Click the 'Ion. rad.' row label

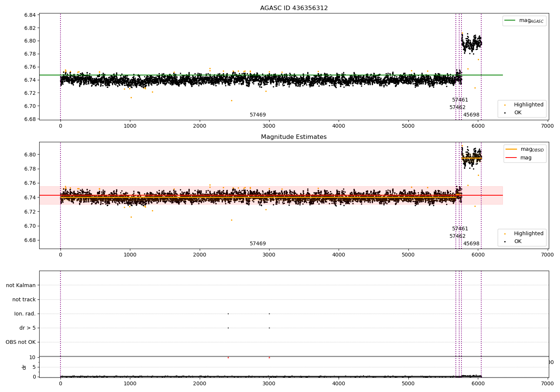tap(25, 314)
